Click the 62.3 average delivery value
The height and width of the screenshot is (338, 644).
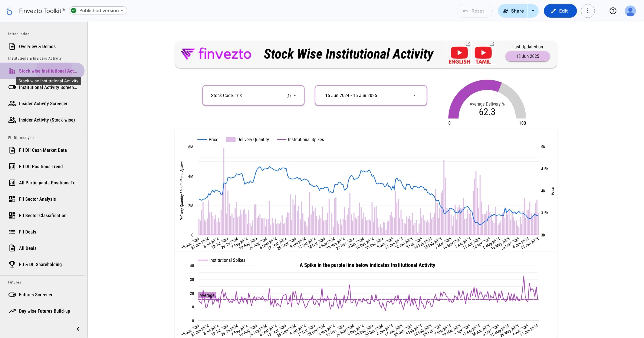click(x=487, y=112)
